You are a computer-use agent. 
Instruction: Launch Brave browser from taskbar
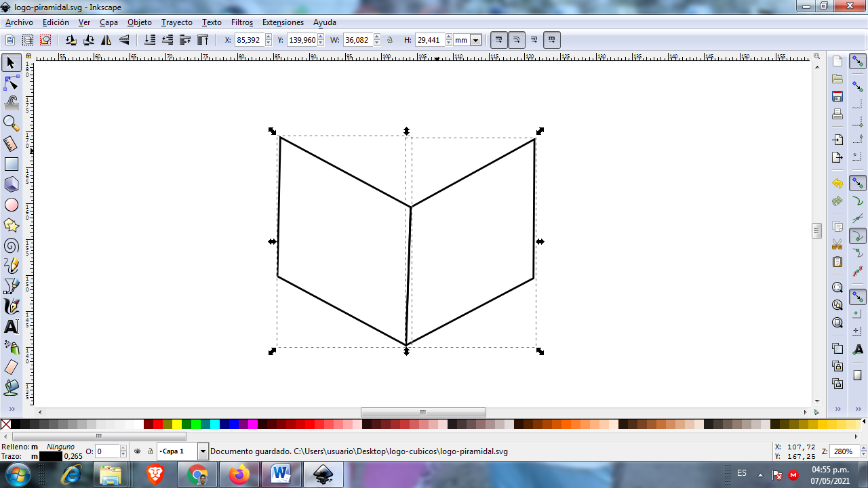155,474
